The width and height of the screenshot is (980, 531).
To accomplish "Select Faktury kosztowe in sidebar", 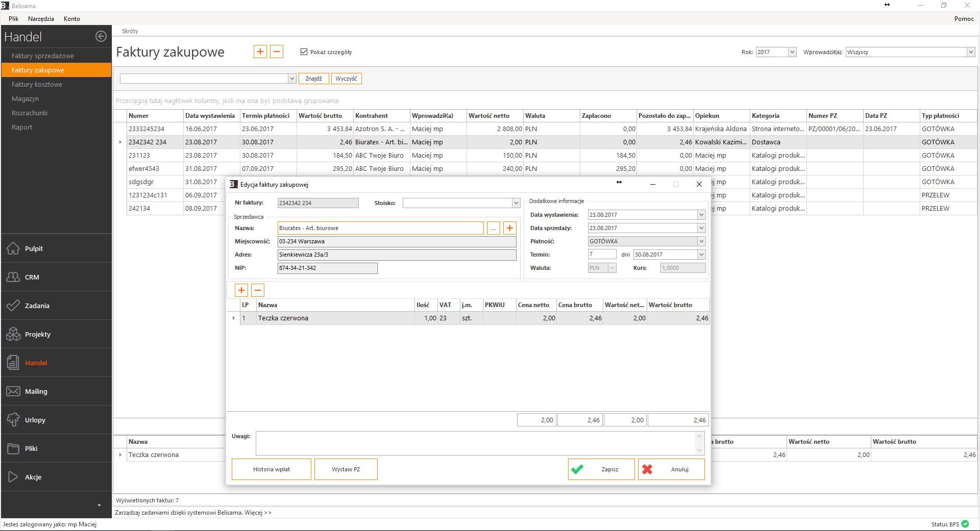I will point(37,84).
